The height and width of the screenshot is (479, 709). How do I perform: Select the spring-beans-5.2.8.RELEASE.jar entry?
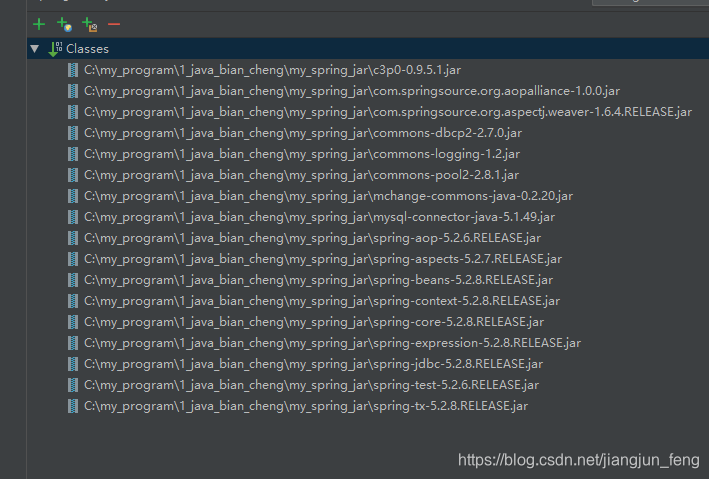click(319, 280)
